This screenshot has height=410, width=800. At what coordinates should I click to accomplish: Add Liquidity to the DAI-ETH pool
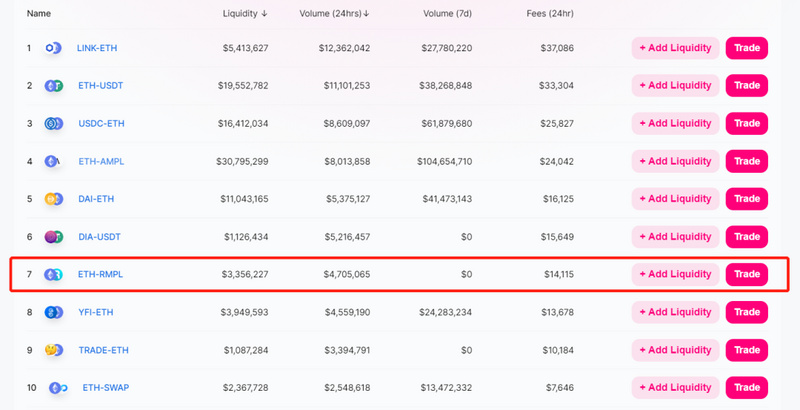point(675,199)
